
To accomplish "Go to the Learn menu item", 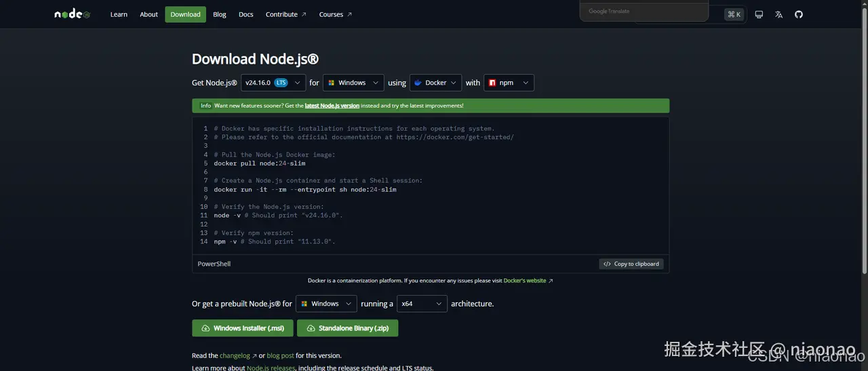I will [x=119, y=14].
